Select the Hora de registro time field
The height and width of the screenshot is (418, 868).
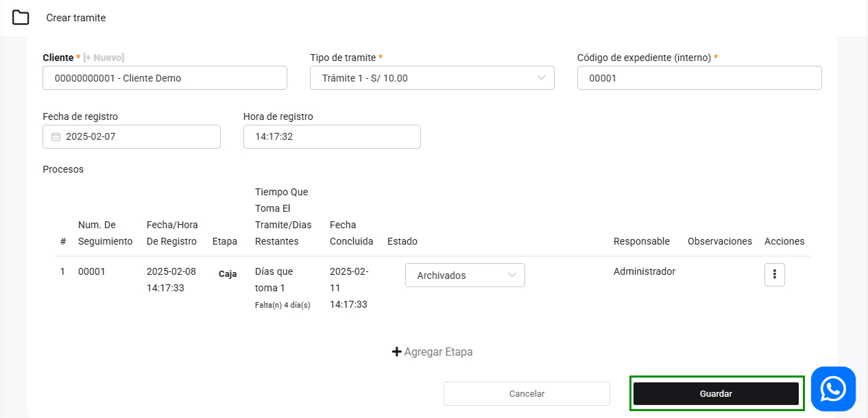tap(331, 136)
